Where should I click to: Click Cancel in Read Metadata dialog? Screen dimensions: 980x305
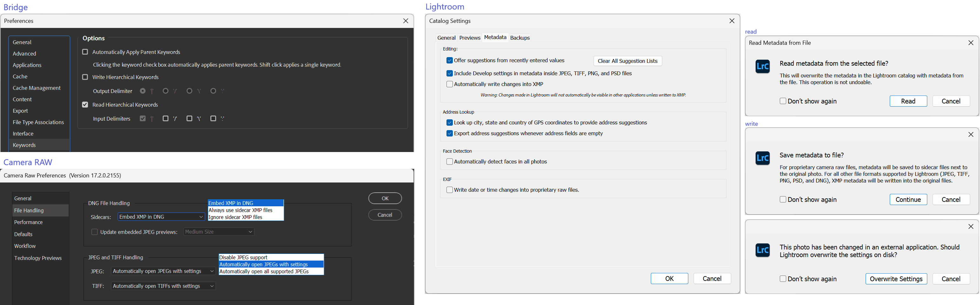951,101
